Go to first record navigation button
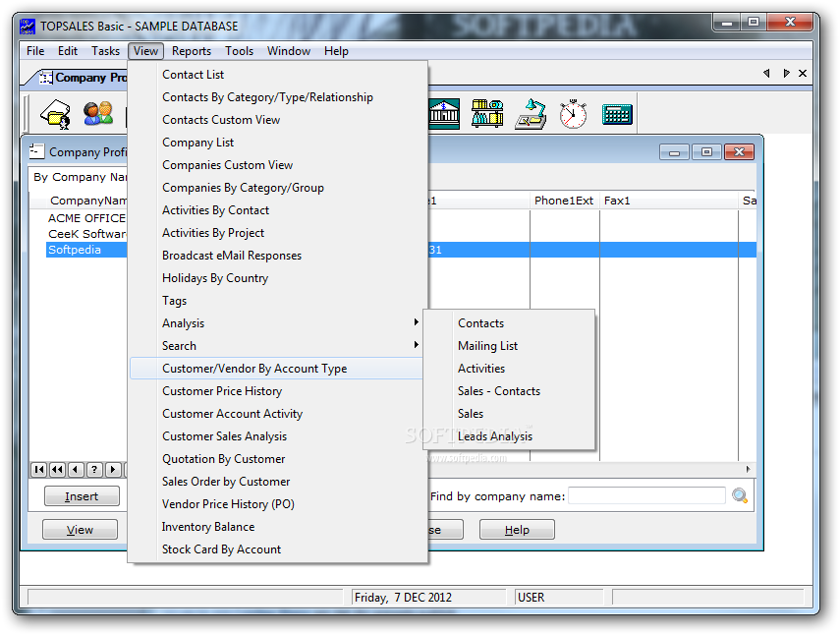 point(39,470)
